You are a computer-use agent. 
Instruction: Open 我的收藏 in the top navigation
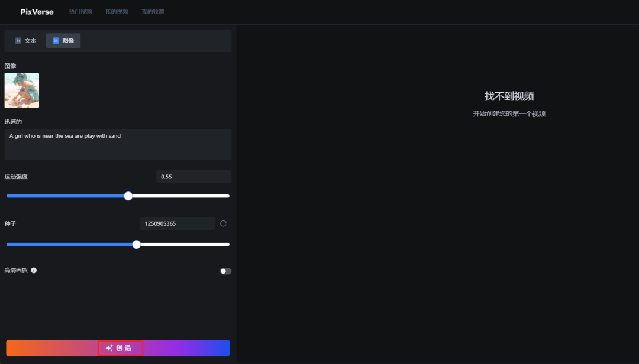[x=152, y=11]
